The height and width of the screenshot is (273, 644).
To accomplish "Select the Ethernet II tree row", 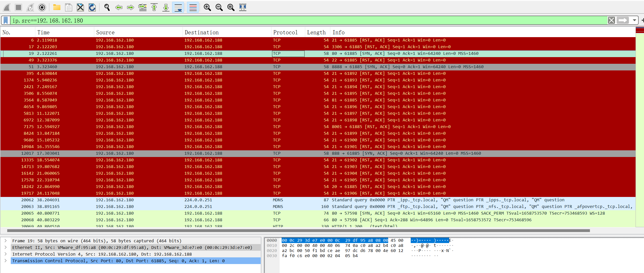I will pyautogui.click(x=136, y=247).
